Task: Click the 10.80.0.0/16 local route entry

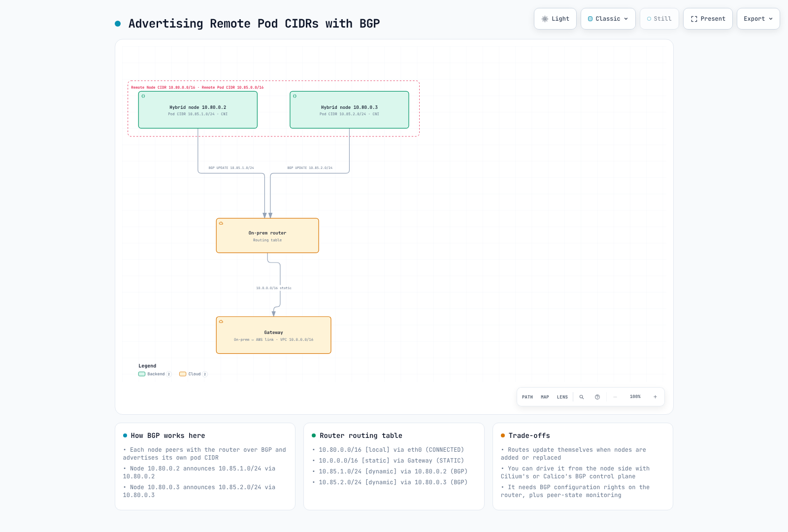Action: pos(391,450)
